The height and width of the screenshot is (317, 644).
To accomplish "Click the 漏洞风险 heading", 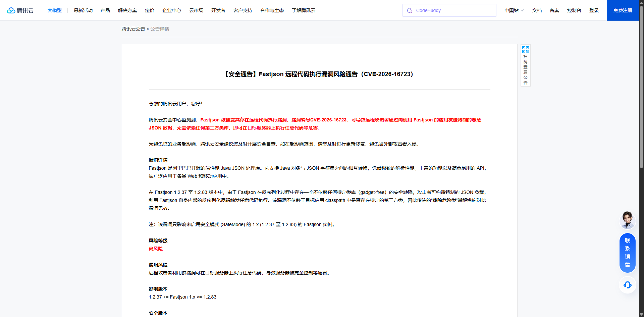I will [x=158, y=265].
